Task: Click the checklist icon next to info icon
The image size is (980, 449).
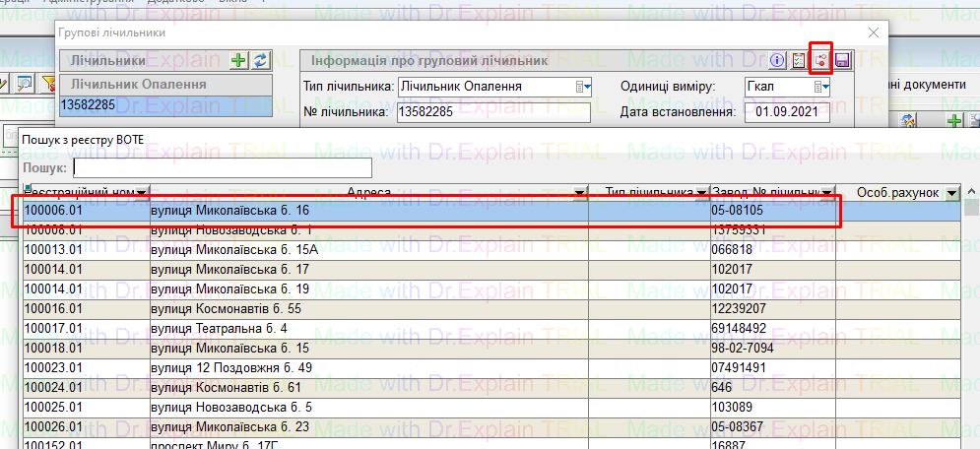Action: click(799, 61)
